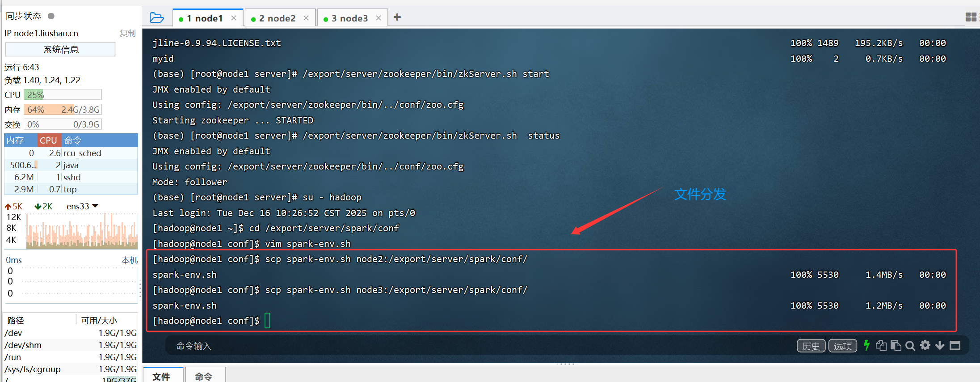Click the 'Starting zookeeper ... STARTED' line
Viewport: 980px width, 382px height.
coord(233,120)
